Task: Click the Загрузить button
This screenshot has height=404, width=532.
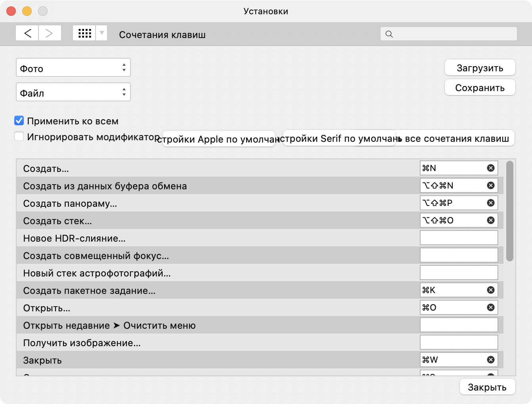Action: pos(480,68)
